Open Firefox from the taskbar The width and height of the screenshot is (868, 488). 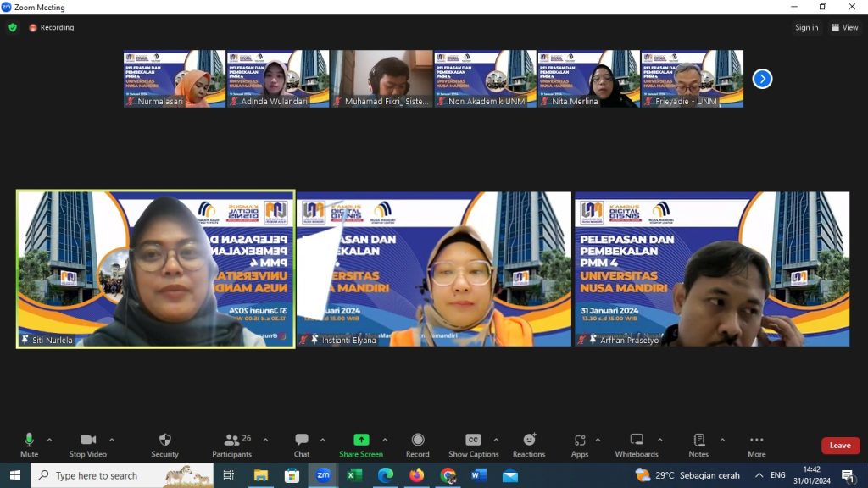click(417, 475)
